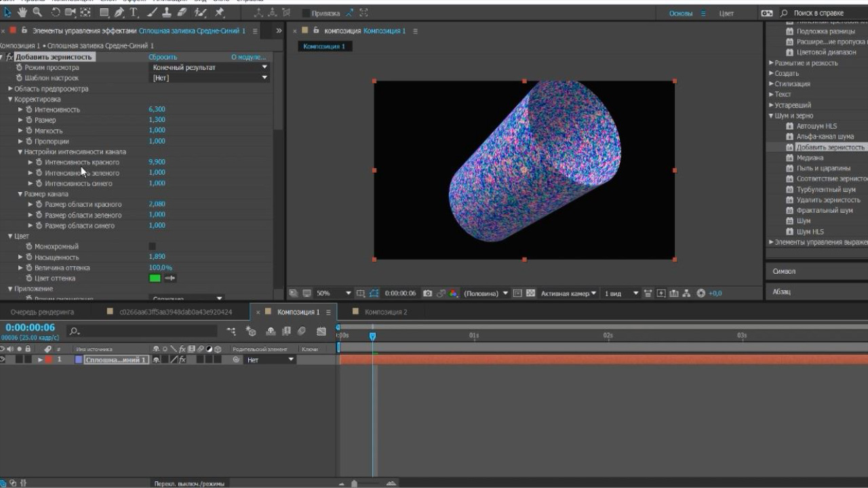Screen dimensions: 868x488
Task: Toggle visibility of the Сплошная layer
Action: tap(4, 360)
